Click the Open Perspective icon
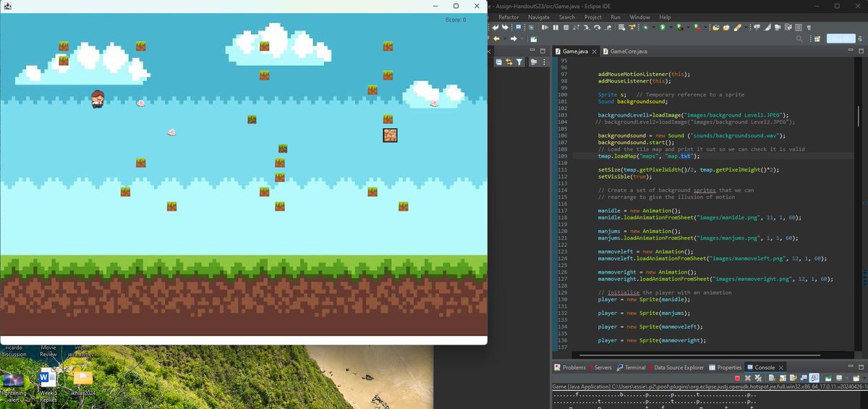Image resolution: width=868 pixels, height=409 pixels. [x=817, y=38]
